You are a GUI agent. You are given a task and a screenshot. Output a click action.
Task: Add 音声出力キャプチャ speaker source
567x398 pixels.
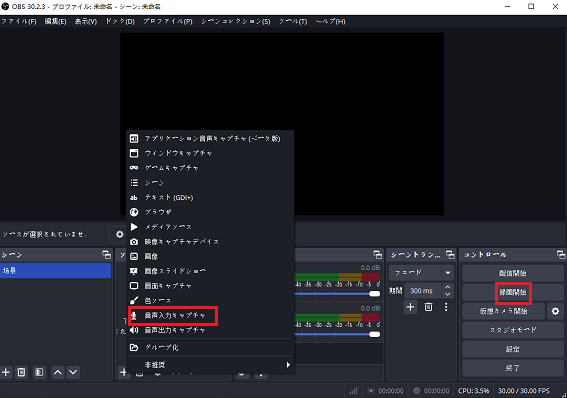tap(210, 330)
